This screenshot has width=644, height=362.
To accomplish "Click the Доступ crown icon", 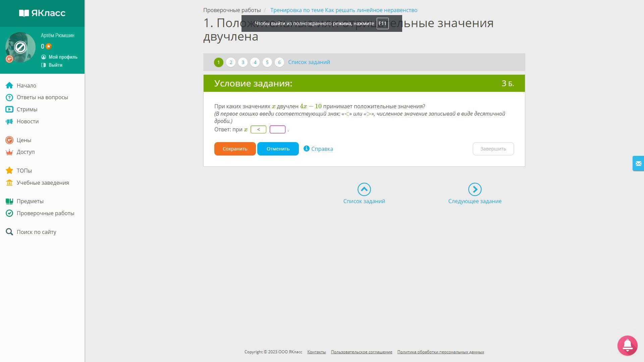I will pos(9,152).
